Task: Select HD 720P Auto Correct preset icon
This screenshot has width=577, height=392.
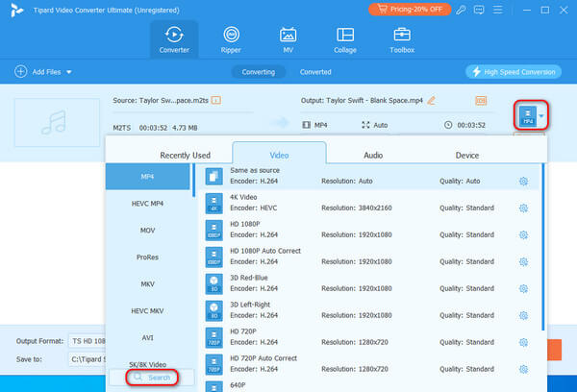Action: point(213,364)
